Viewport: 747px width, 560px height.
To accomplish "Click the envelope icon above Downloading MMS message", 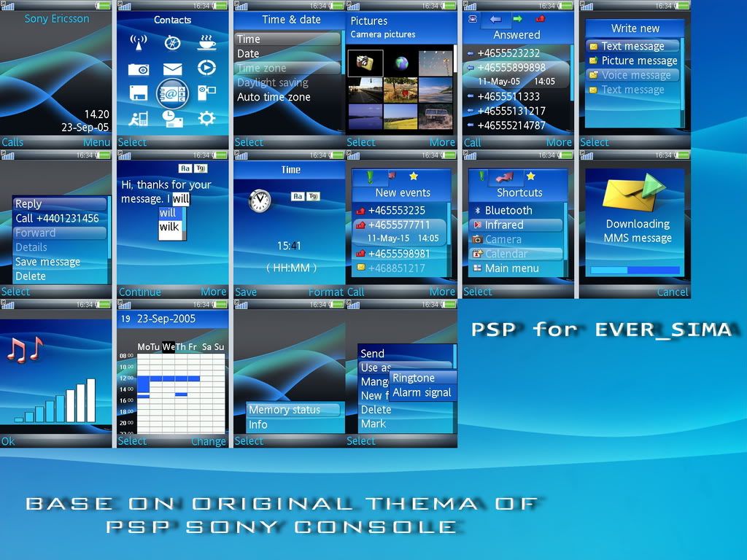I will pos(634,192).
